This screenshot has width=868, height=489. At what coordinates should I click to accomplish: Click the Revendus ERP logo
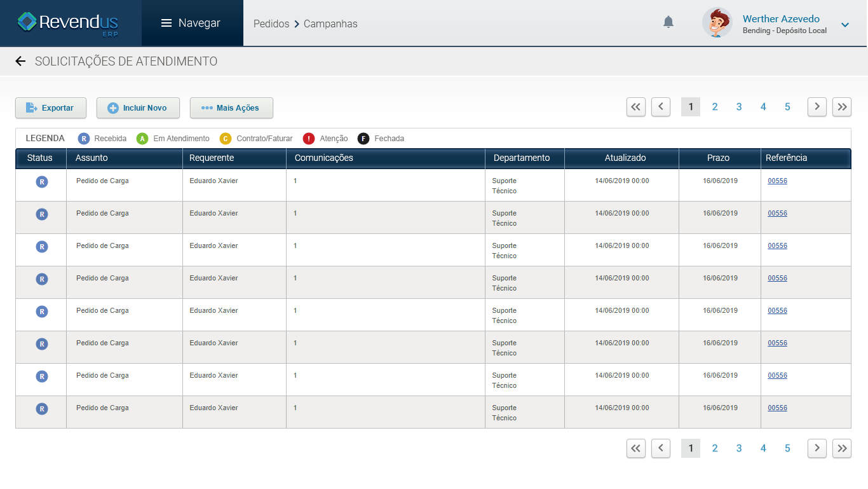click(x=69, y=23)
